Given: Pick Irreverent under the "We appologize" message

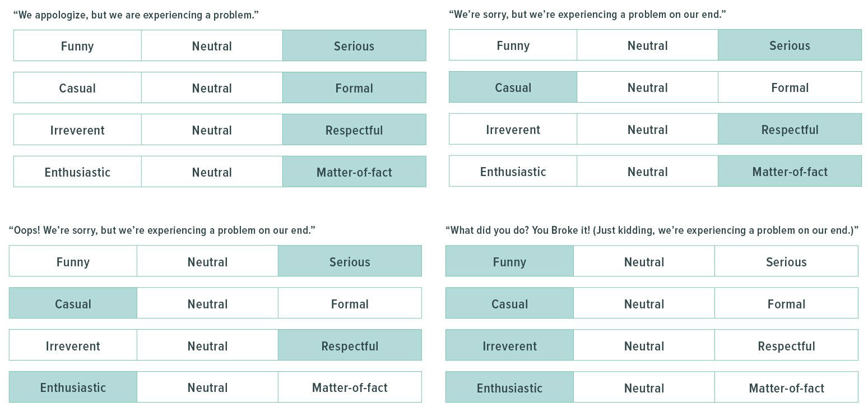Looking at the screenshot, I should point(77,130).
